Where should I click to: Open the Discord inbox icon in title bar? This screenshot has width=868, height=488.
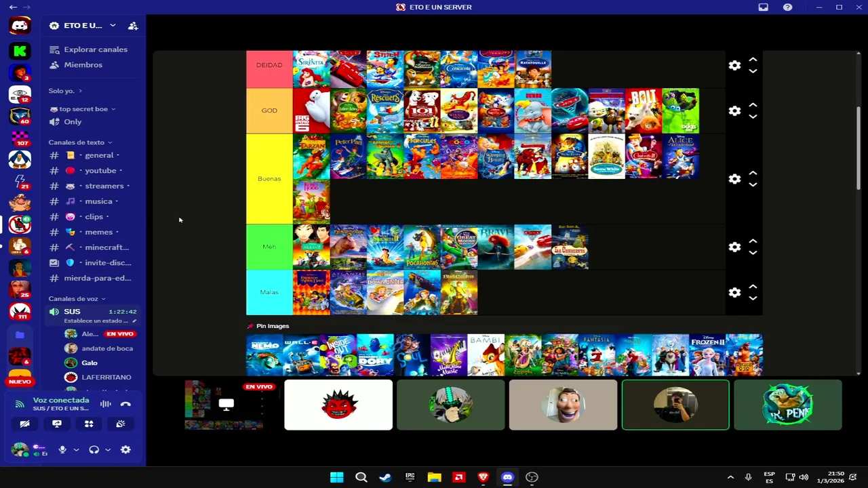(x=763, y=7)
